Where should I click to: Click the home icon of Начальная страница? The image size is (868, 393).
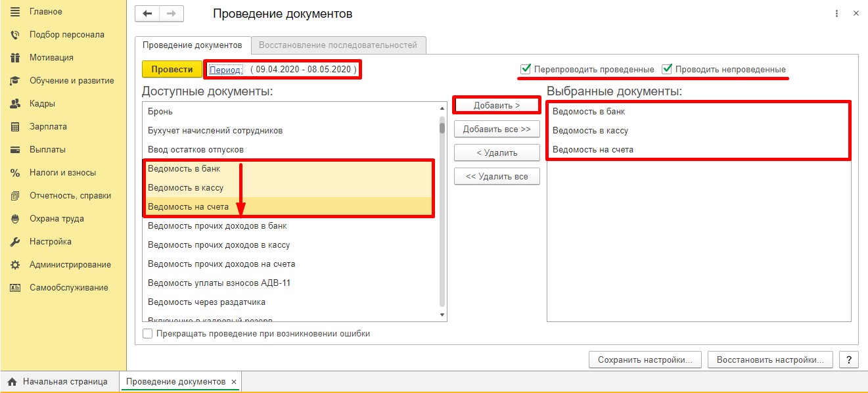tap(12, 382)
